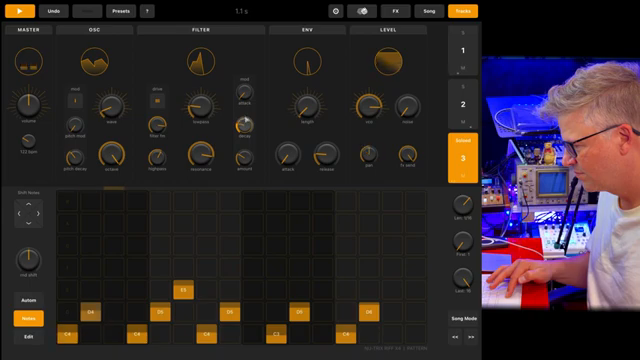Click the envelope length knob
The image size is (640, 360).
pyautogui.click(x=307, y=106)
